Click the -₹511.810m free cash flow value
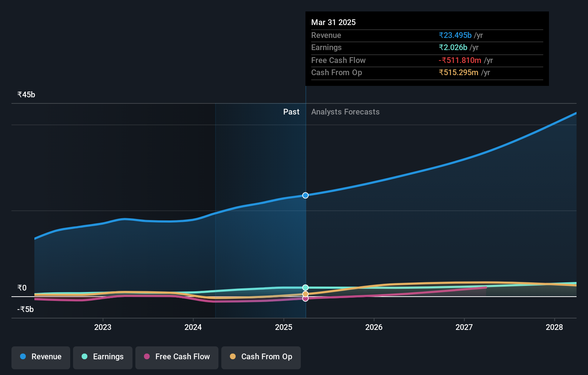This screenshot has height=375, width=588. [x=460, y=60]
